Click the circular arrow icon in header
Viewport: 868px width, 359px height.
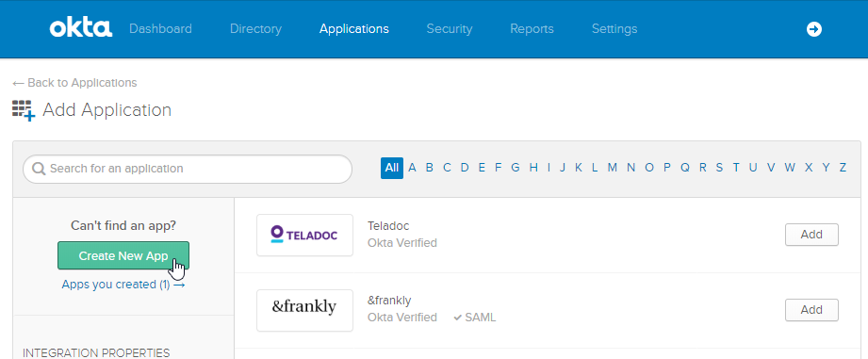pos(813,29)
